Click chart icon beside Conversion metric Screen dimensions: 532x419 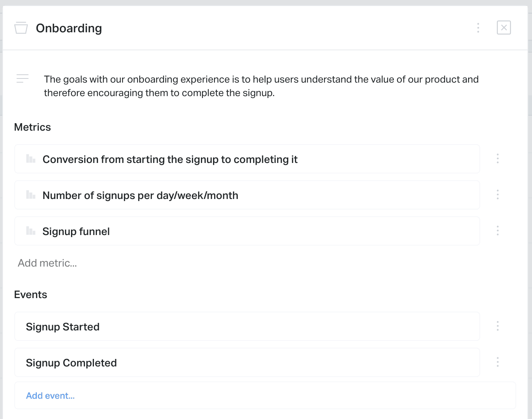(x=31, y=159)
